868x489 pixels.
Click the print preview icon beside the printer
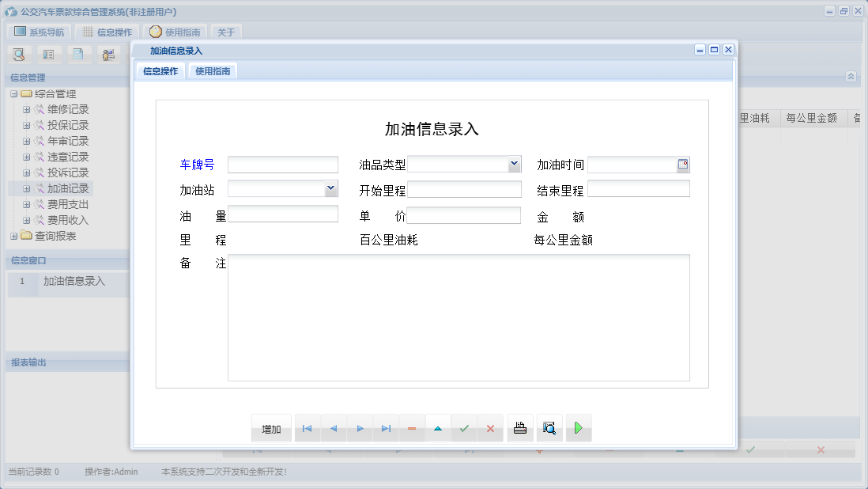[549, 427]
